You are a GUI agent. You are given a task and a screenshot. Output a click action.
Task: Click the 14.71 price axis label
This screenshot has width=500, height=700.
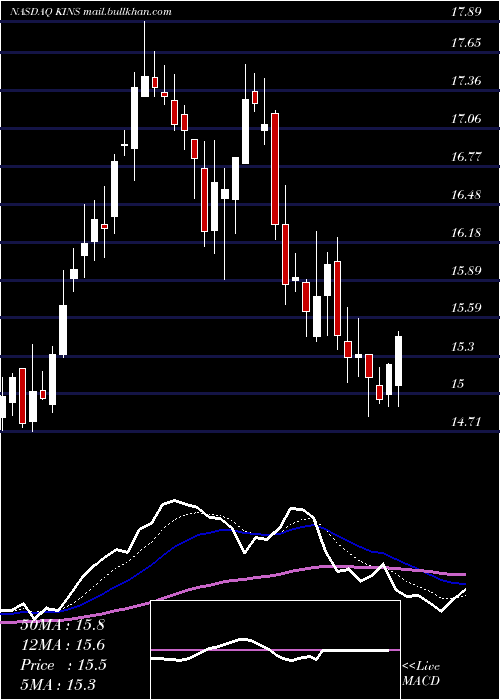(x=466, y=421)
